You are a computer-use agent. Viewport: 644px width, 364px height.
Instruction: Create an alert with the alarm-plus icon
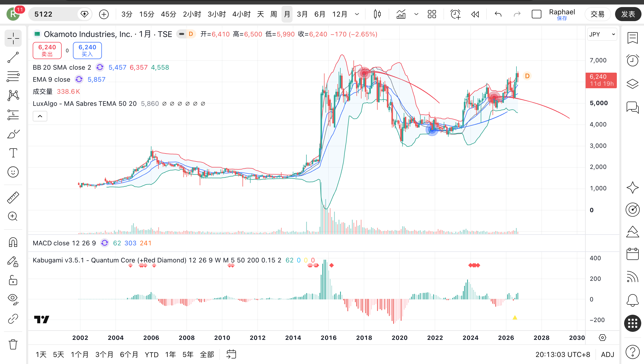pyautogui.click(x=455, y=14)
